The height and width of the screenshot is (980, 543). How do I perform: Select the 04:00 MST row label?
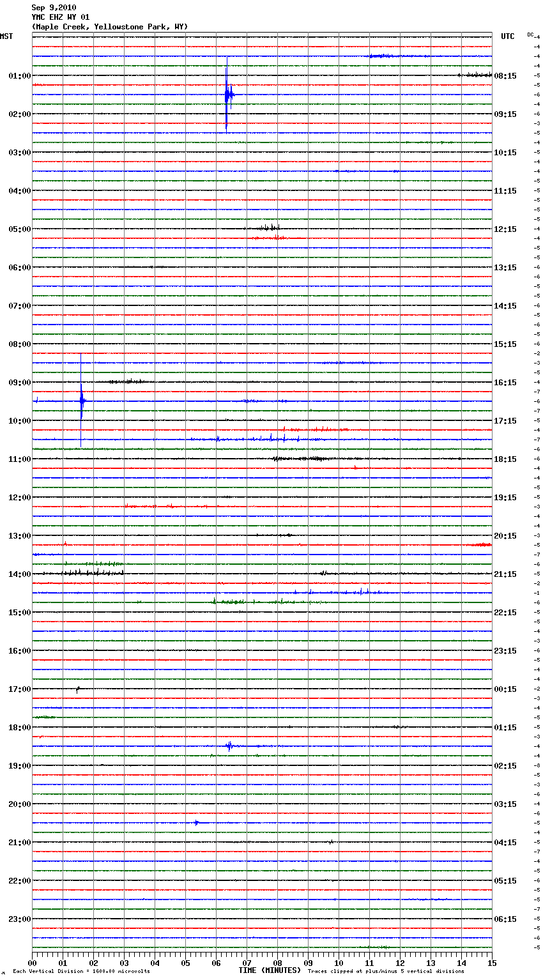point(19,191)
